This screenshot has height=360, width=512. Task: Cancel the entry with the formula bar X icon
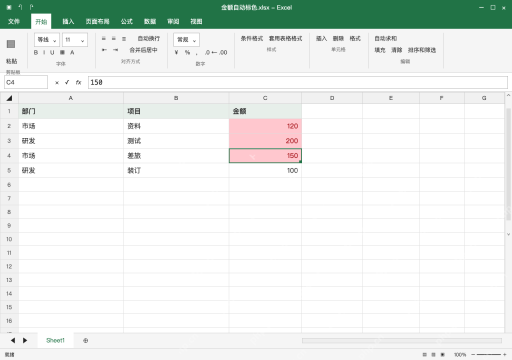(x=57, y=83)
